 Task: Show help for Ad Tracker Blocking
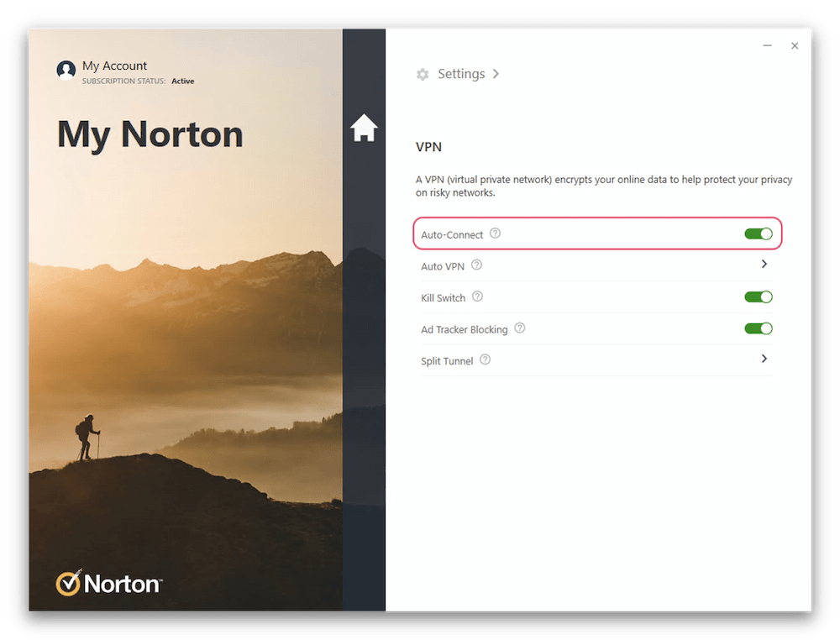point(520,328)
